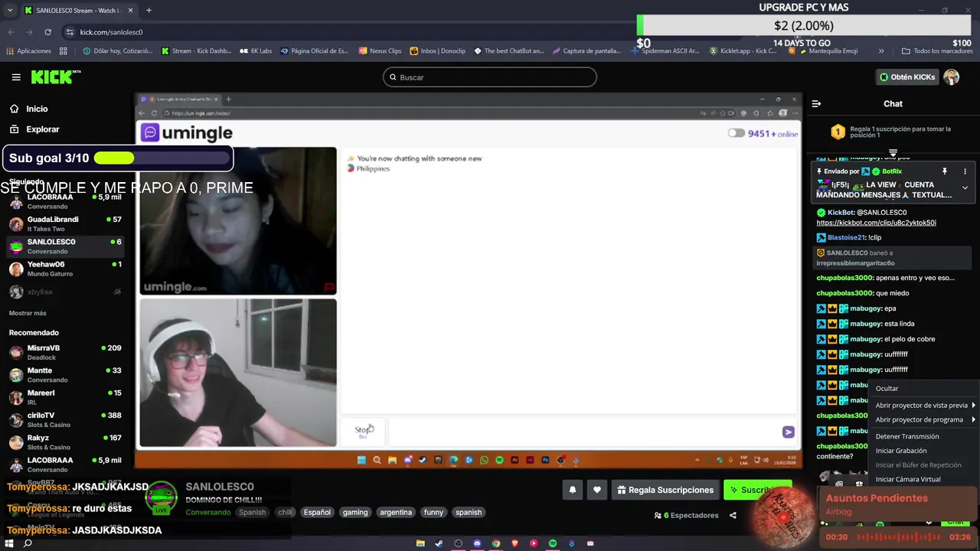Open the kickbot.com clip link

876,223
